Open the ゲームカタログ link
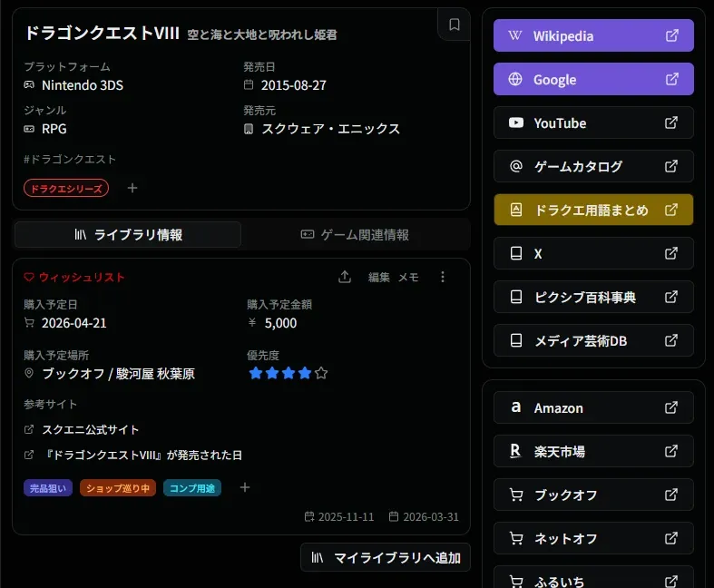The image size is (714, 588). pos(593,166)
